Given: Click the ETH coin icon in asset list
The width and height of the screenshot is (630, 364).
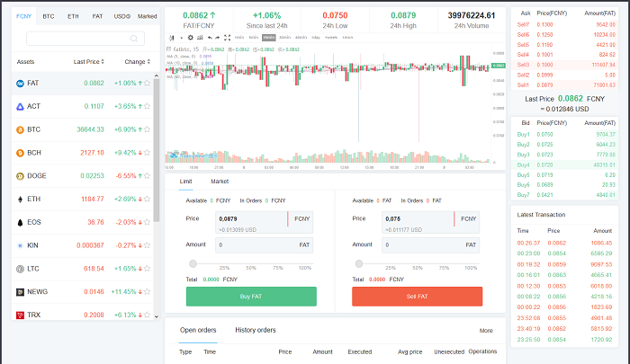Looking at the screenshot, I should [20, 200].
